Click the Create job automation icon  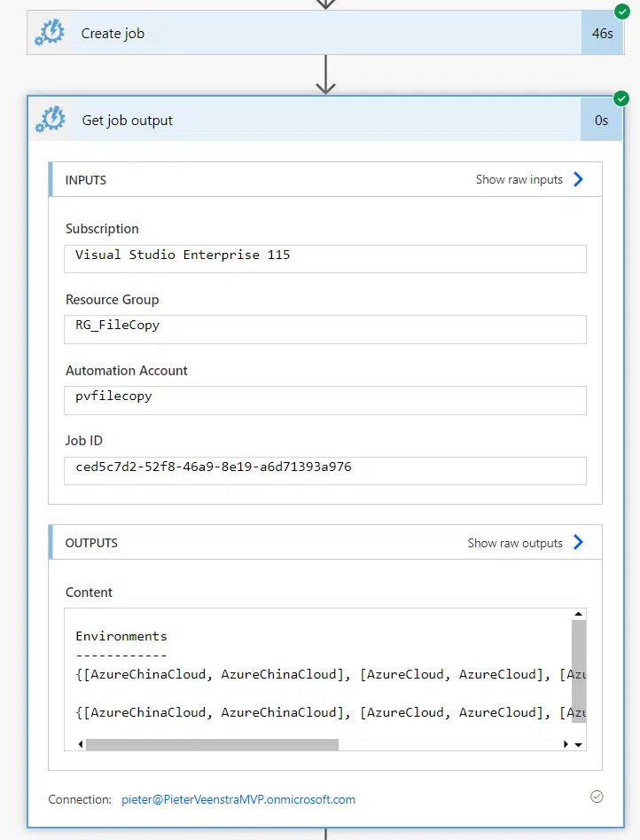click(x=50, y=33)
